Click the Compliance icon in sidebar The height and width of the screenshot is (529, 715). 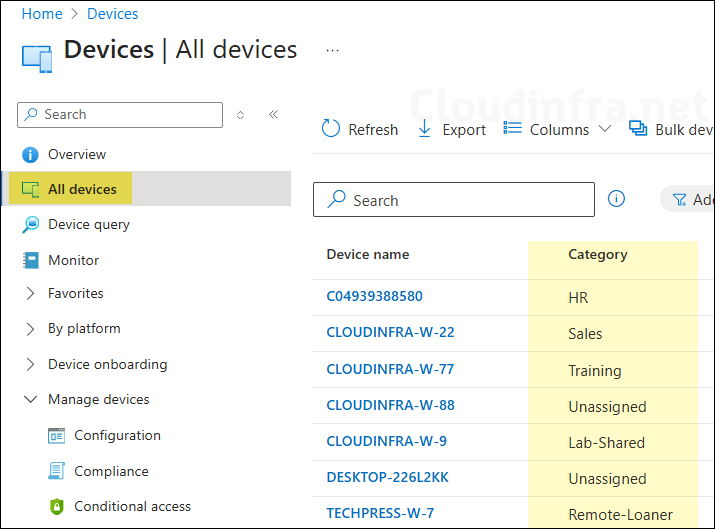point(56,471)
